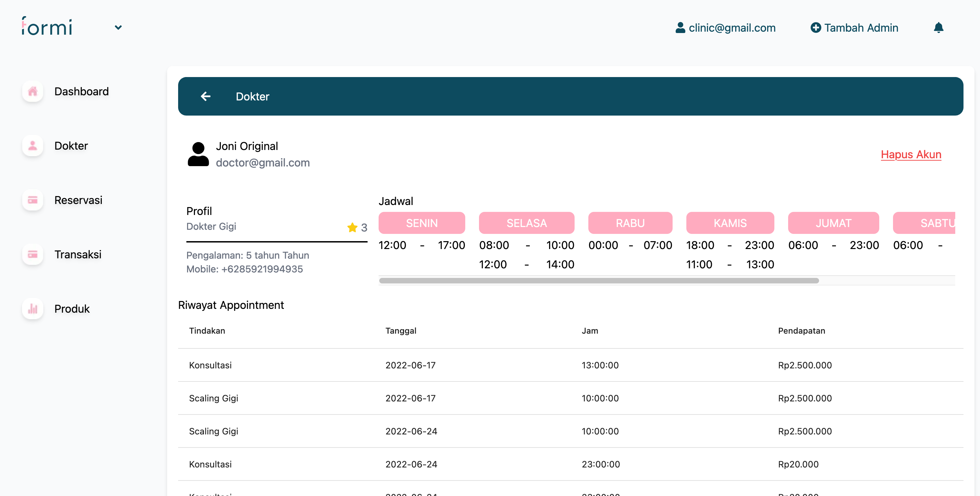The image size is (980, 496).
Task: Click the formi logo
Action: point(47,26)
